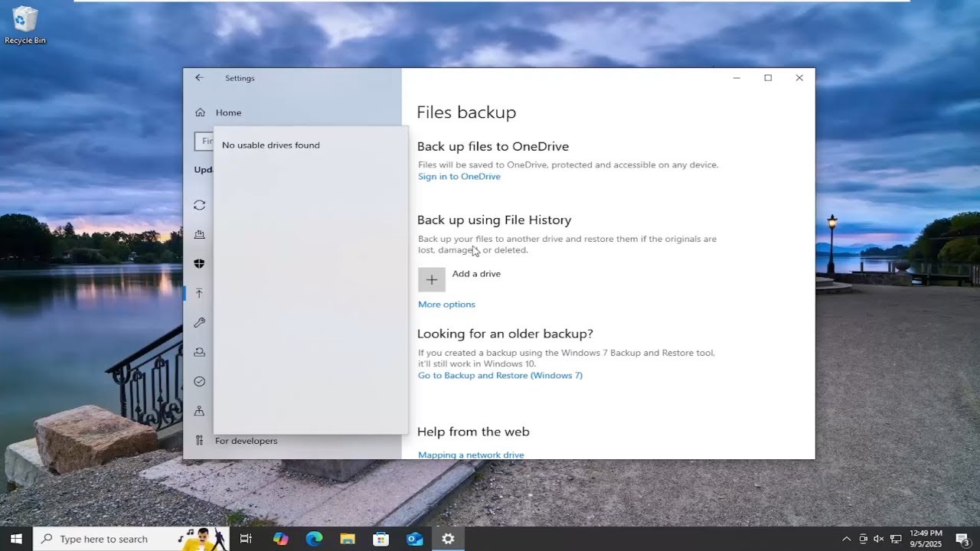The height and width of the screenshot is (551, 980).
Task: Open the clock and date flyout
Action: 926,539
